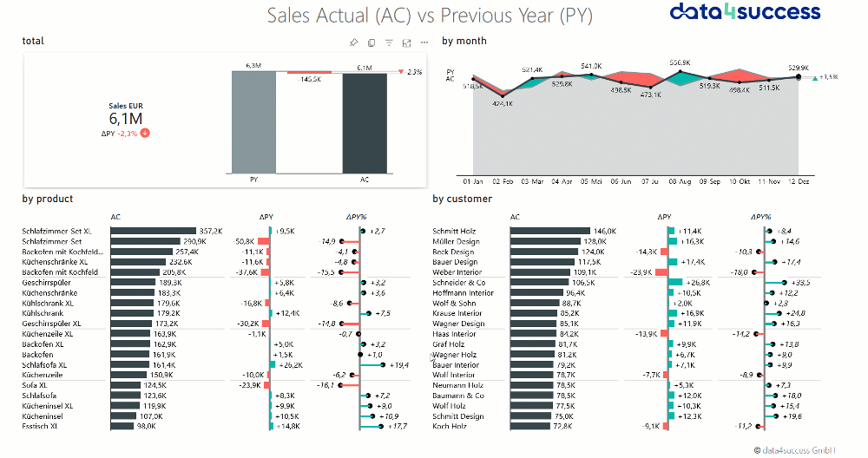Click the AC header in by customer
This screenshot has width=868, height=458.
(515, 217)
